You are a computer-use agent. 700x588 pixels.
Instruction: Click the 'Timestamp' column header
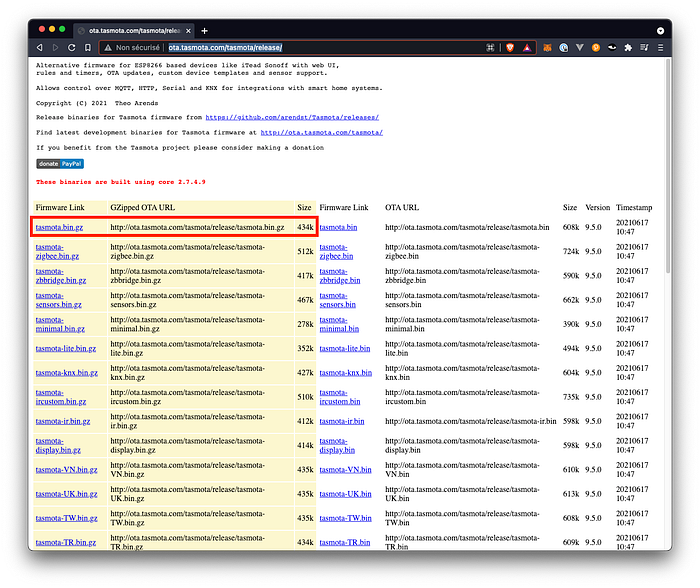634,208
